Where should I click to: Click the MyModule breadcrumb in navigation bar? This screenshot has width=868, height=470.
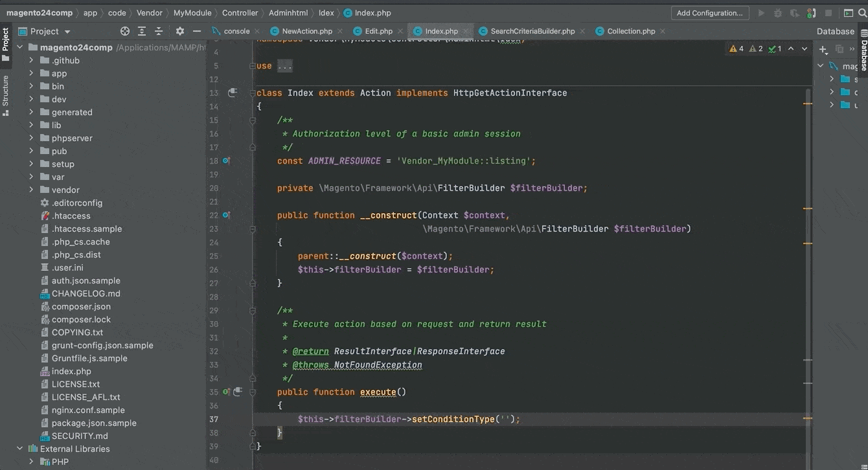pyautogui.click(x=193, y=13)
